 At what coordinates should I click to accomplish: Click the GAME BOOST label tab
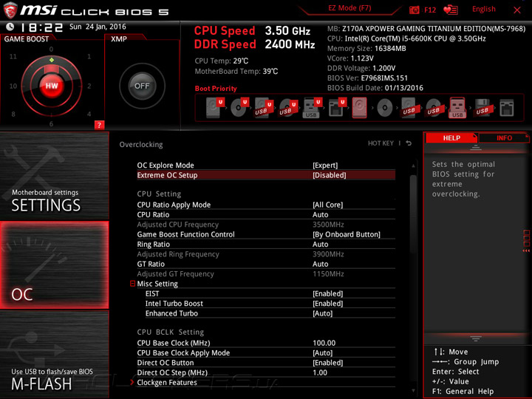(27, 39)
